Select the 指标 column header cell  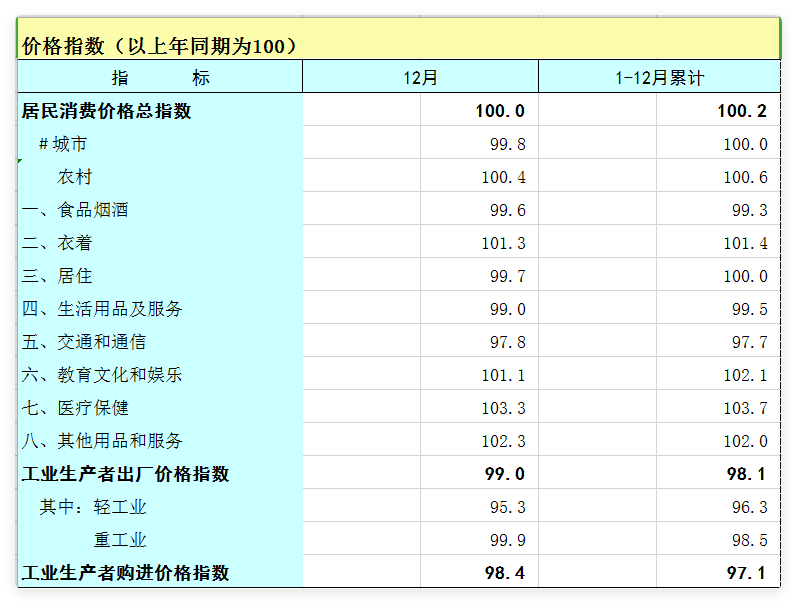pos(160,77)
